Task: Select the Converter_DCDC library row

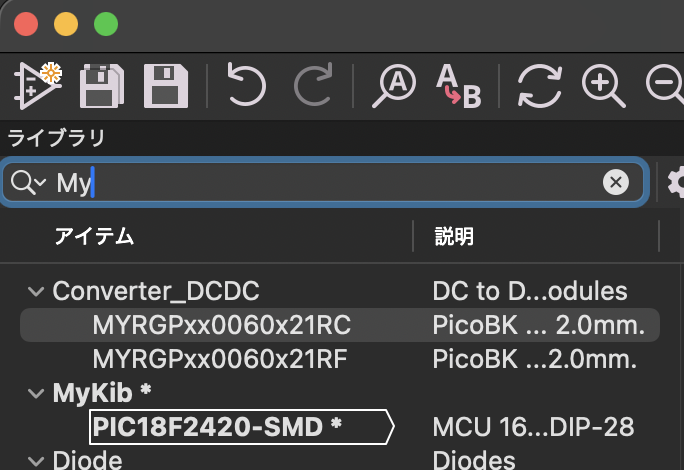Action: pos(340,291)
